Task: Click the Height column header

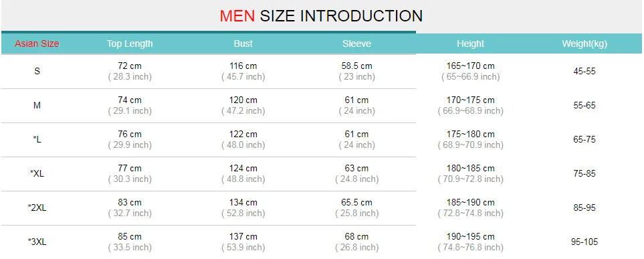Action: tap(470, 44)
